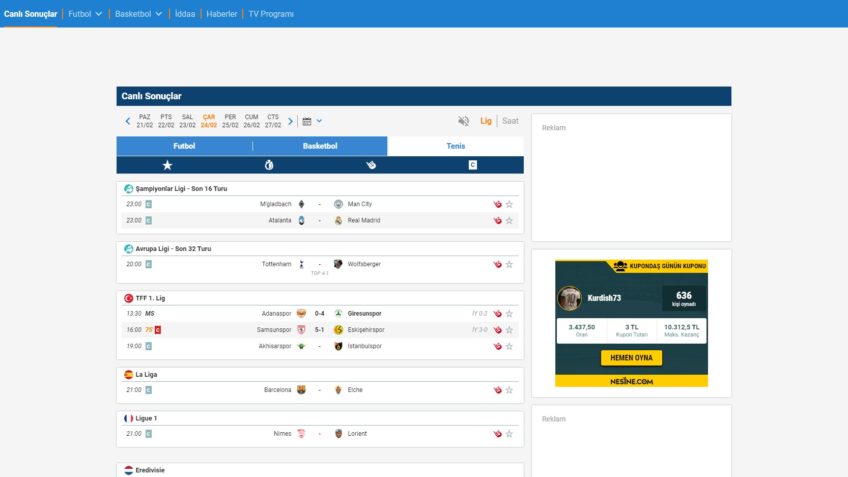Click the white C filter icon
The width and height of the screenshot is (848, 477).
point(473,165)
